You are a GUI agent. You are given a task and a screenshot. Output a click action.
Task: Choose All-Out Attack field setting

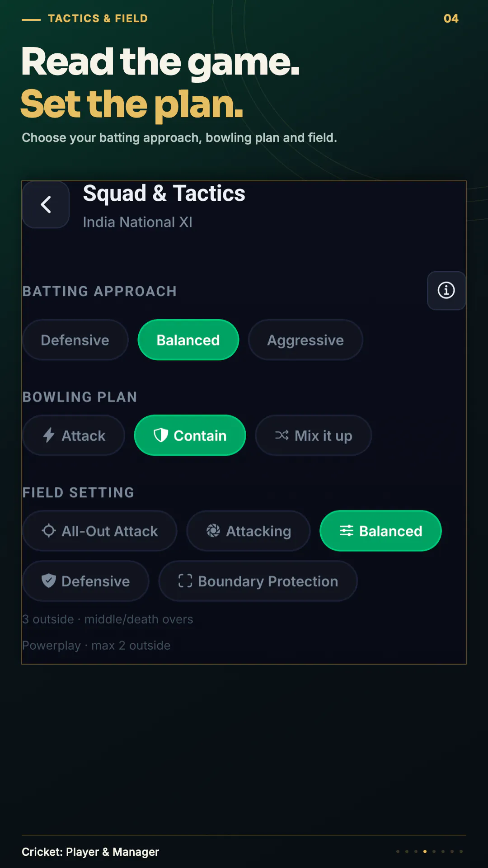[100, 531]
